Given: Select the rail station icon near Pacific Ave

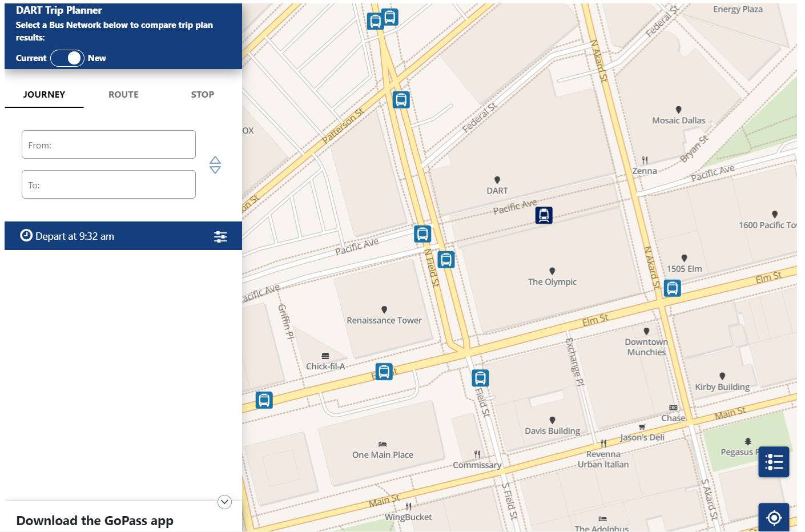Looking at the screenshot, I should (544, 216).
